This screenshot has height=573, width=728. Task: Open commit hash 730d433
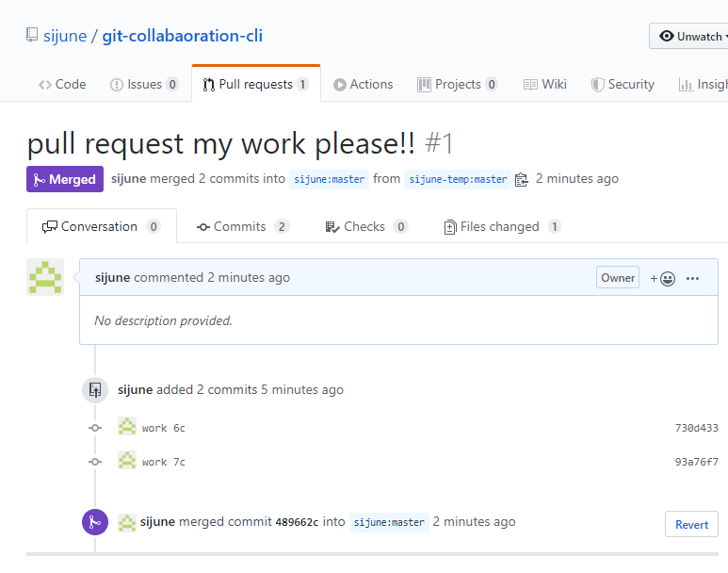[696, 428]
